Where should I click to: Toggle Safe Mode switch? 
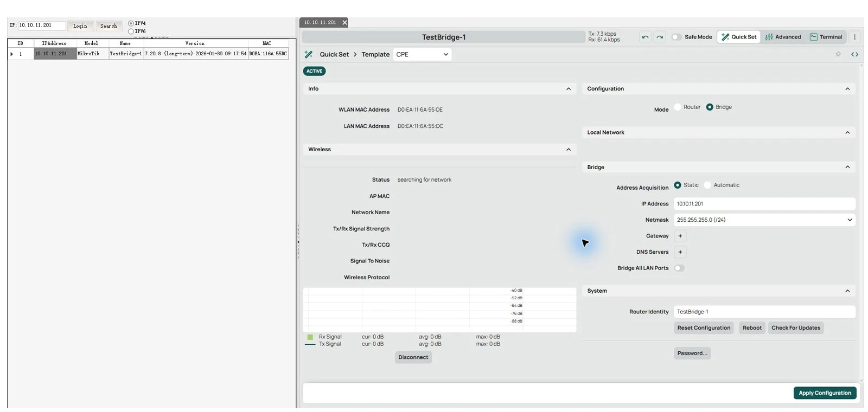point(676,37)
